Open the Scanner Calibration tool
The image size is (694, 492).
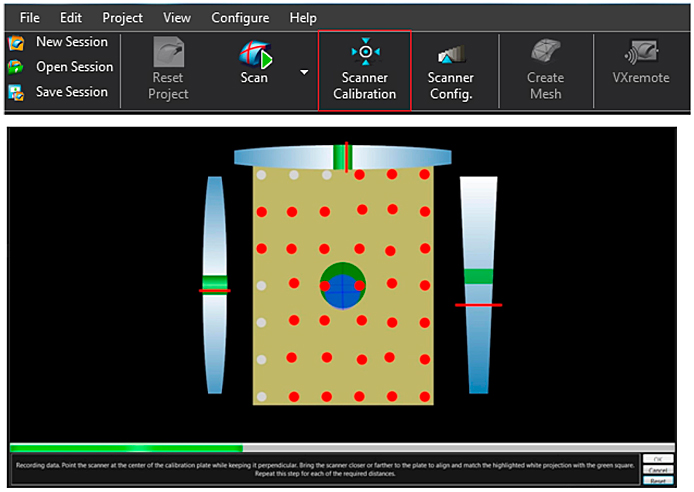click(365, 70)
